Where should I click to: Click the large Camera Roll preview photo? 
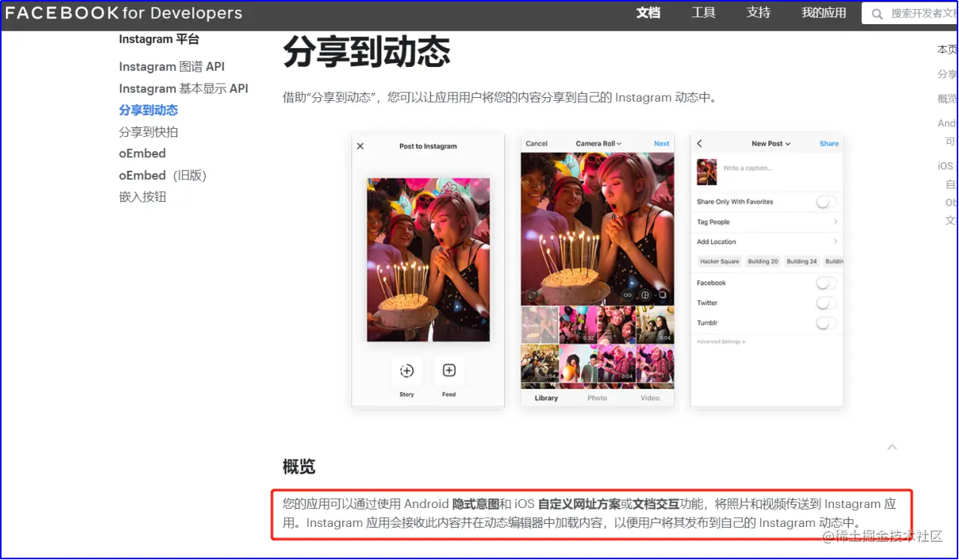pos(597,229)
